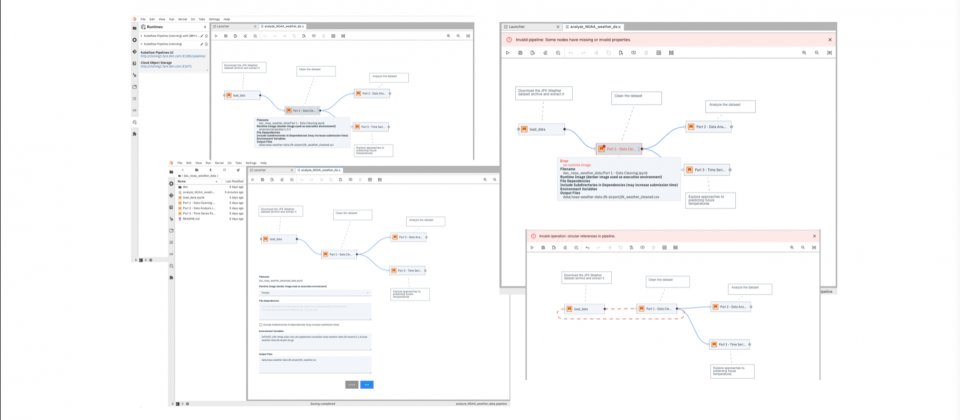The height and width of the screenshot is (420, 960).
Task: Clear pipeline icon in Invalid pipeline window toolbar
Action: 545,53
